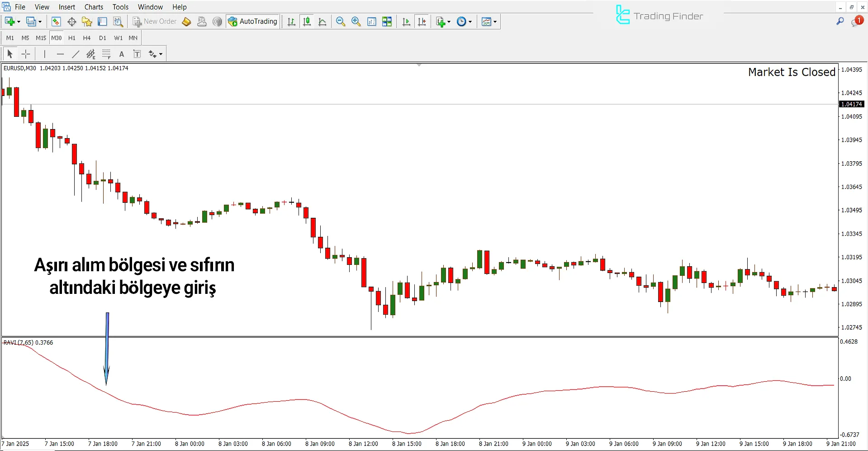Screen dimensions: 868x451
Task: Draw a vertical line tool
Action: click(45, 54)
